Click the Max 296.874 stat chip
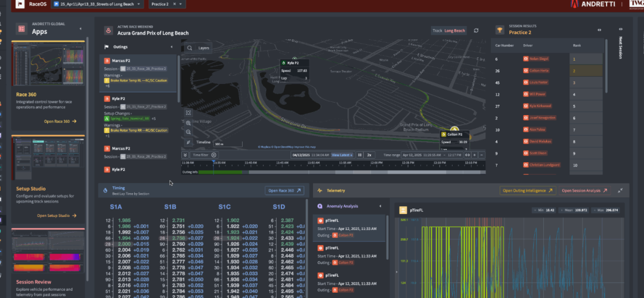 [606, 210]
